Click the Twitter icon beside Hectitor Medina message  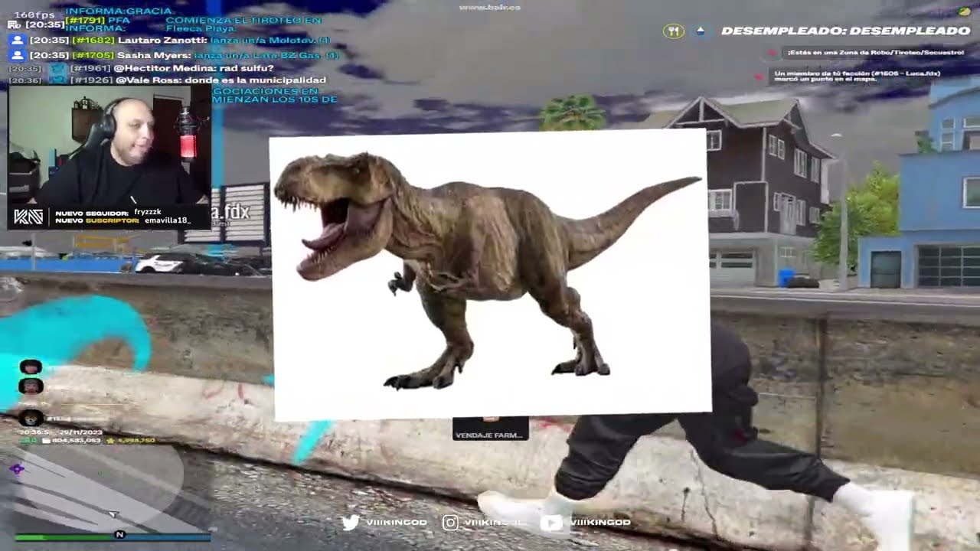pos(57,68)
